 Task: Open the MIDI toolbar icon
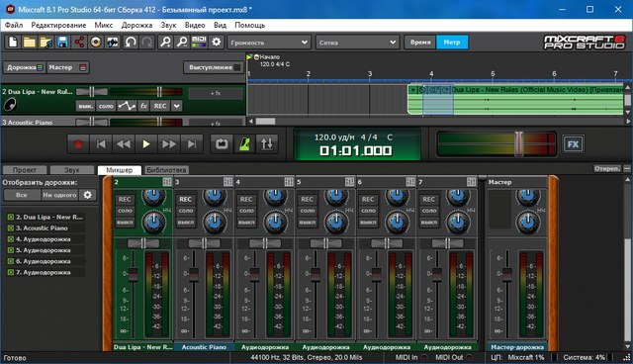pyautogui.click(x=199, y=42)
